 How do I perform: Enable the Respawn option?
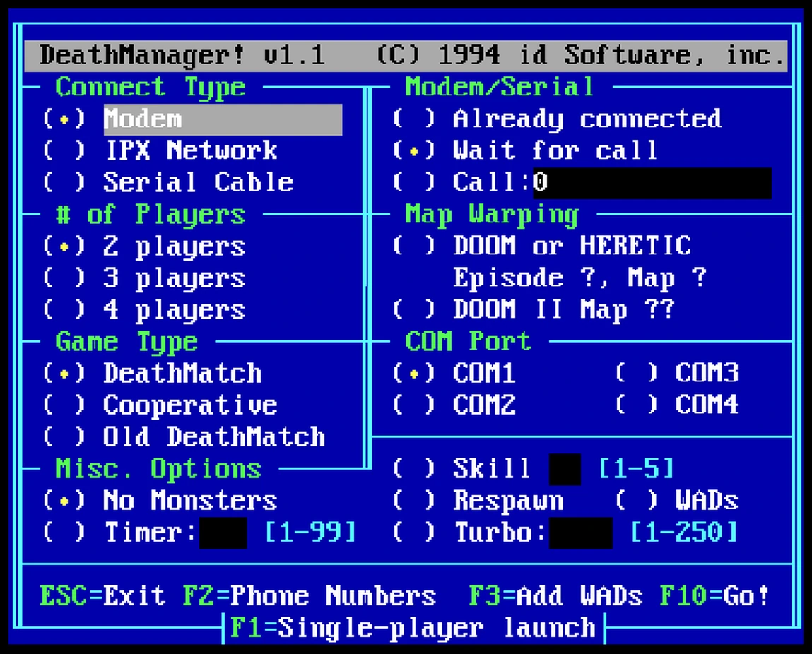click(x=478, y=501)
